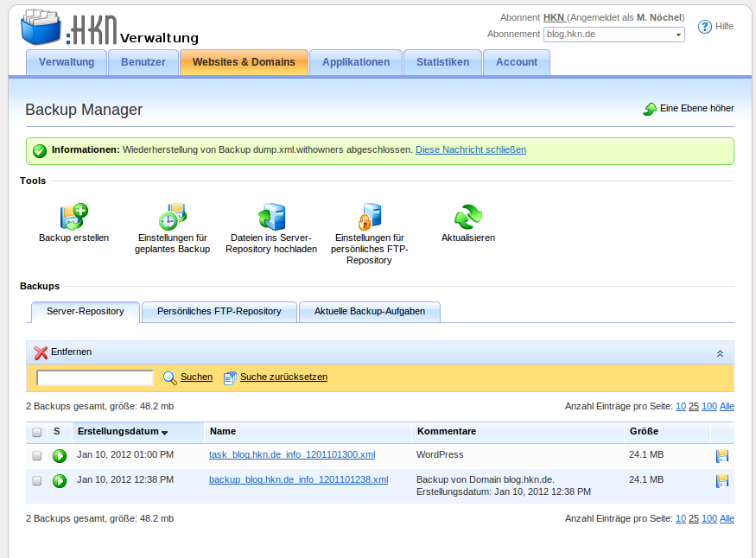Viewport: 756px width, 558px height.
Task: Click the Aktualisieren refresh icon
Action: 467,216
